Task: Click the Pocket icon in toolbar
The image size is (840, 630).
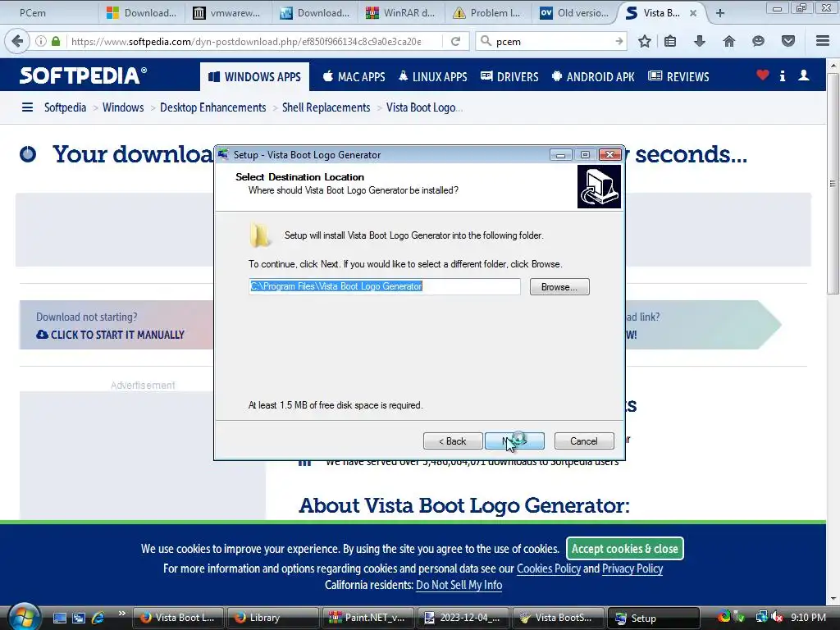Action: pyautogui.click(x=788, y=41)
